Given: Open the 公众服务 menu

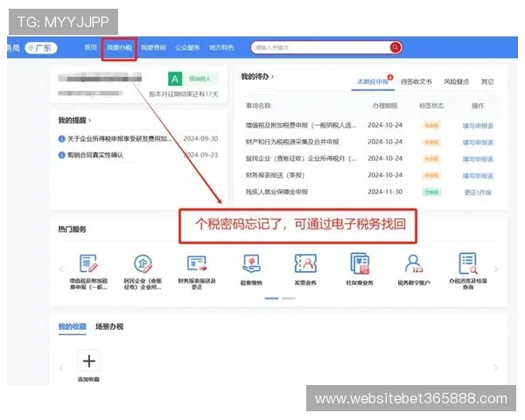Looking at the screenshot, I should point(187,47).
